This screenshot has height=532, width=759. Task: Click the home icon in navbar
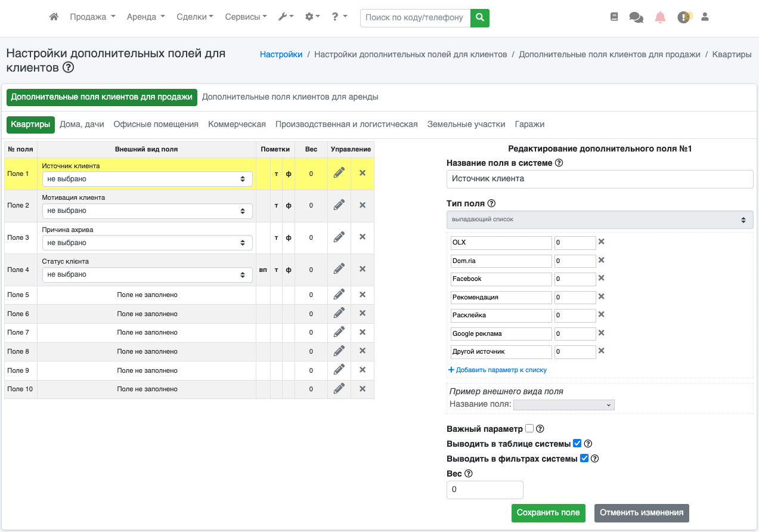tap(54, 17)
